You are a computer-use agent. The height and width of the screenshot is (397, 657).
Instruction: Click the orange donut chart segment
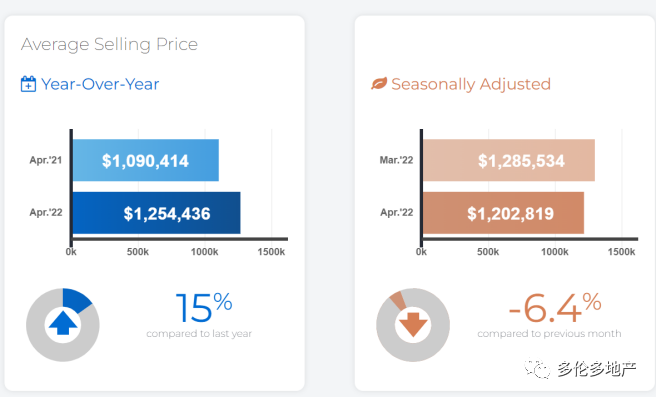pyautogui.click(x=398, y=301)
